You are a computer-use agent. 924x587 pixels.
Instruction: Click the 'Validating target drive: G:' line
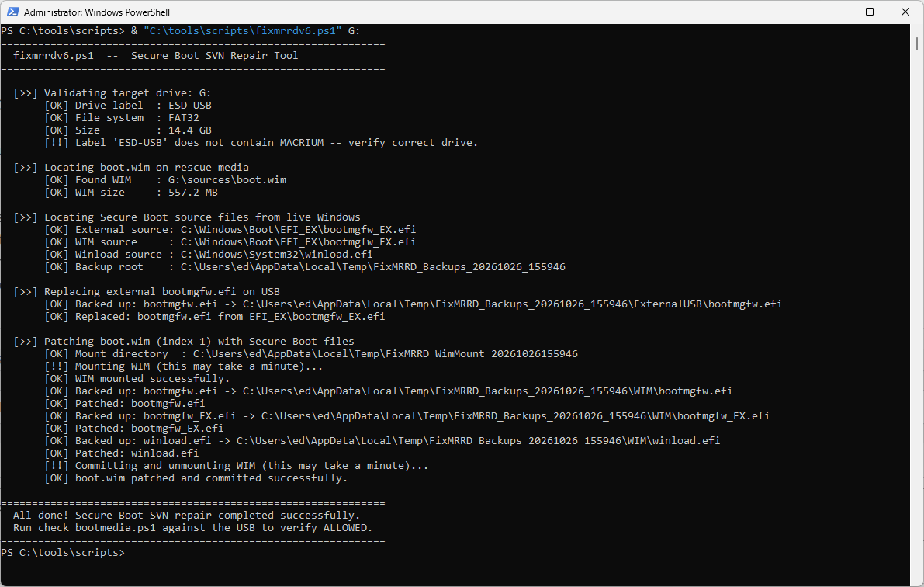pyautogui.click(x=112, y=92)
